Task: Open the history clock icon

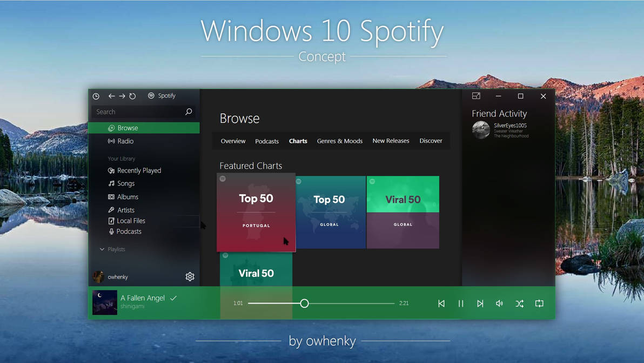Action: [96, 96]
